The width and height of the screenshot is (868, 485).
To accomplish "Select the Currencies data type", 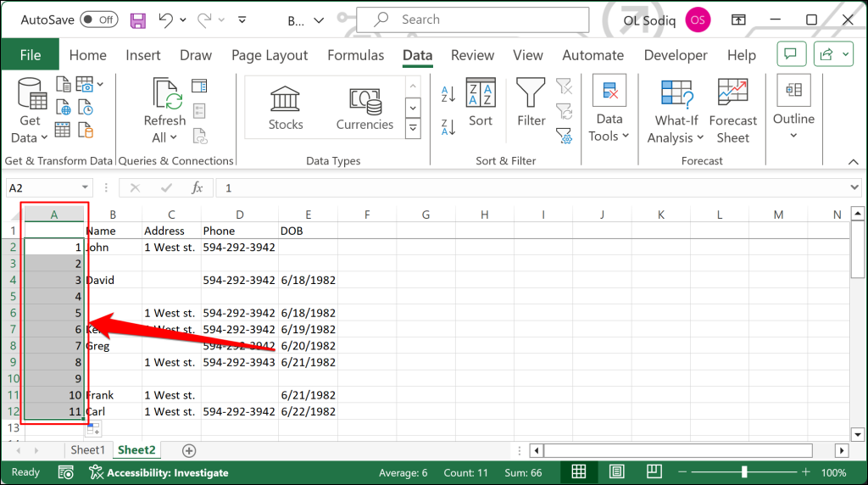I will coord(364,108).
